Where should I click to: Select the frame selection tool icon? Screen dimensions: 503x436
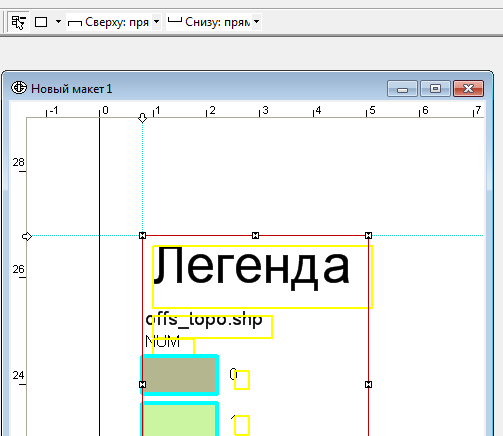(x=18, y=22)
